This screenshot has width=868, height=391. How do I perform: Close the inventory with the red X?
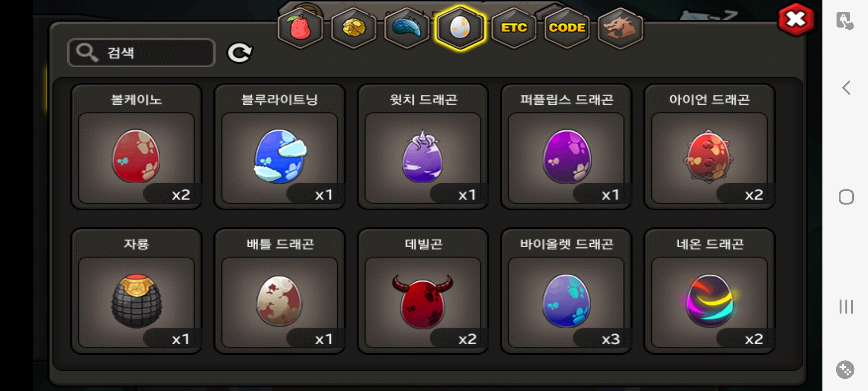click(796, 20)
